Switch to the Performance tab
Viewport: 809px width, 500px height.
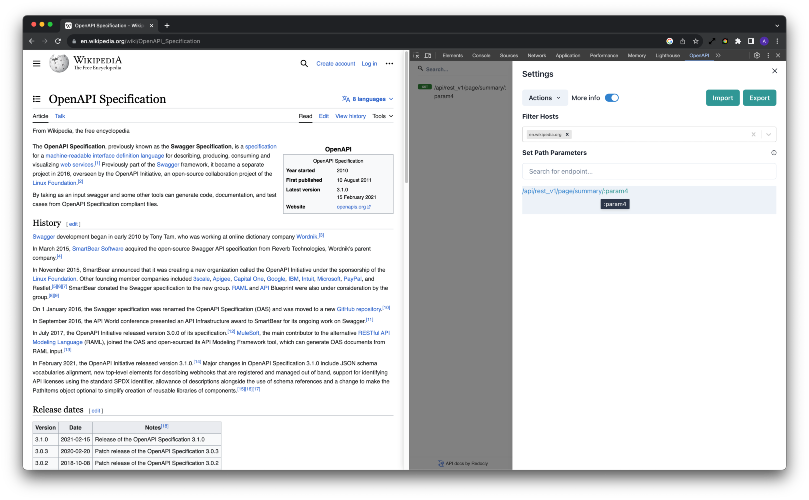click(x=604, y=55)
